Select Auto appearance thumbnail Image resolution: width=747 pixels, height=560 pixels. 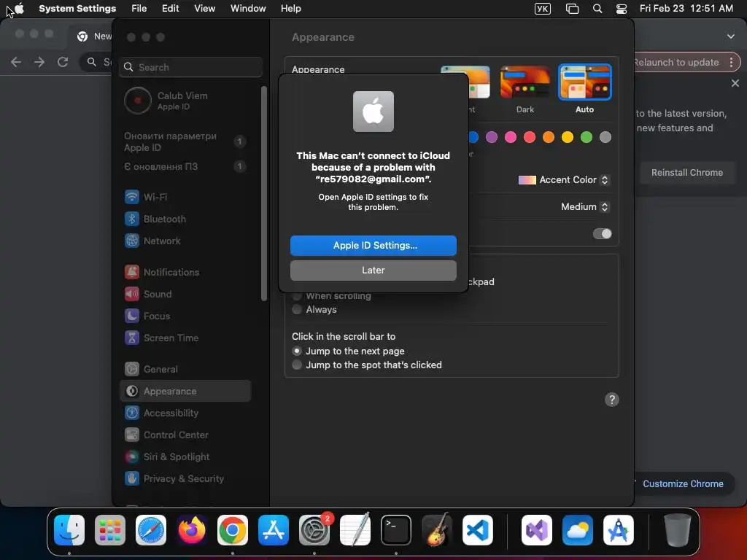584,82
